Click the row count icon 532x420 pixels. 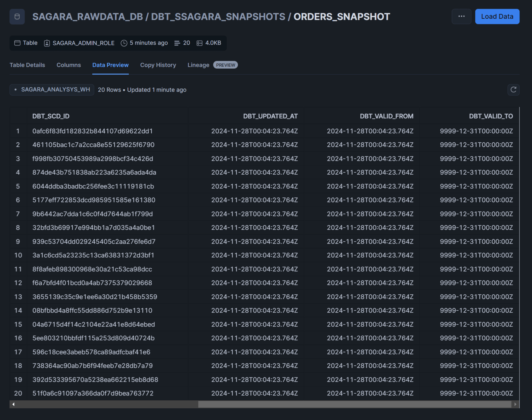(177, 43)
